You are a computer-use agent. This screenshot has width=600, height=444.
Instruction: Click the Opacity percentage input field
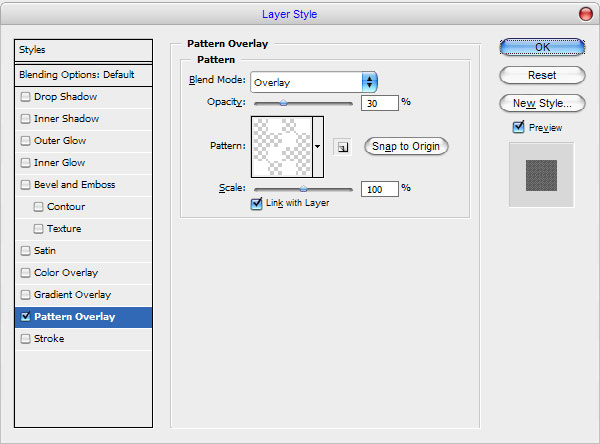tap(380, 103)
